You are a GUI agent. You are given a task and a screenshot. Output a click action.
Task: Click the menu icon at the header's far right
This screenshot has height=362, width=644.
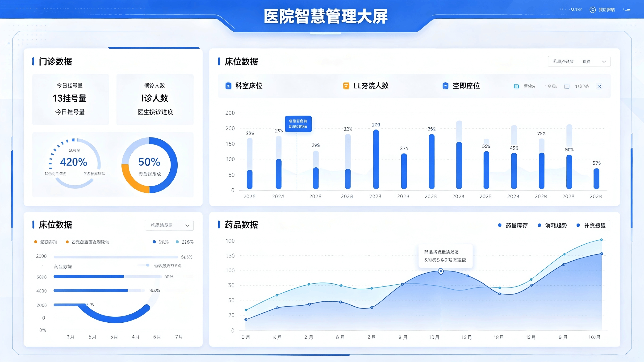(x=627, y=10)
